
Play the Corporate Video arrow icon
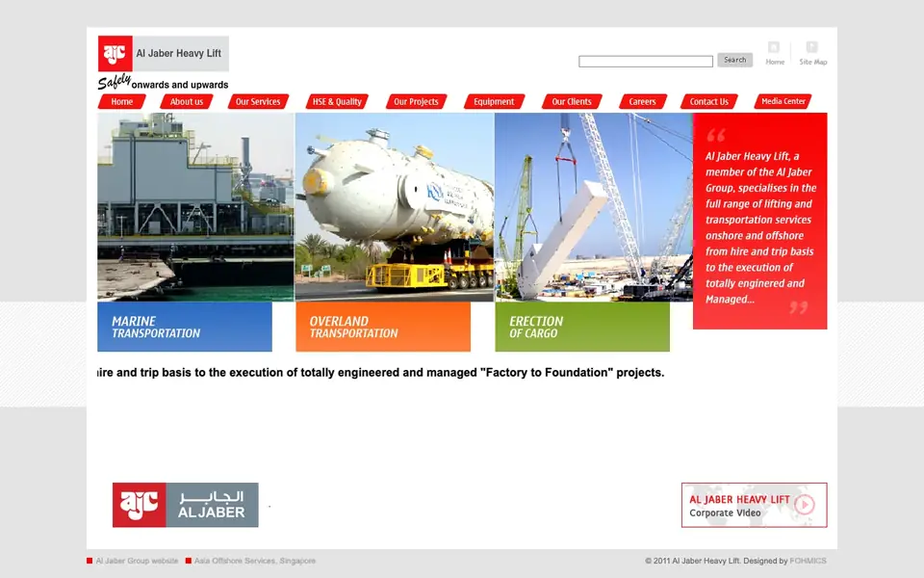point(805,504)
